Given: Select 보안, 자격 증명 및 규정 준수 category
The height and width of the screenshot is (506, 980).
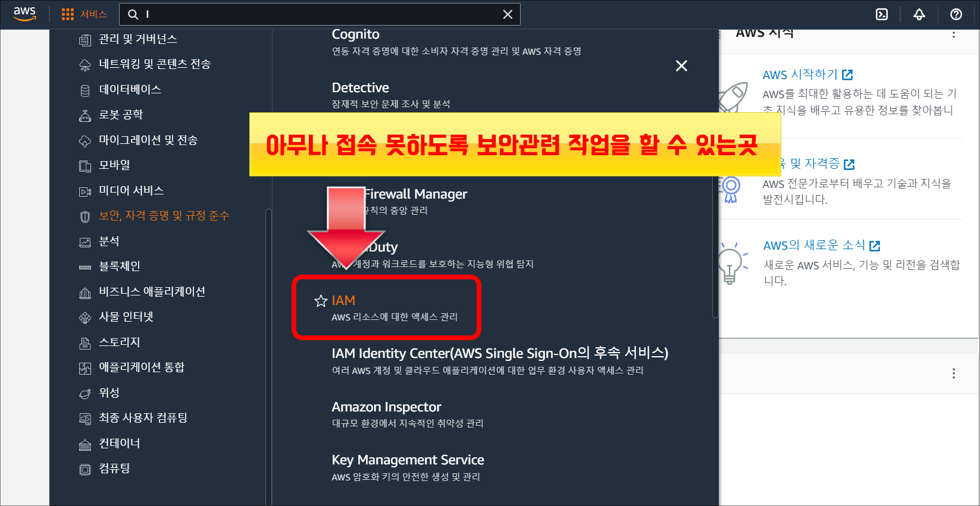Looking at the screenshot, I should click(x=164, y=216).
